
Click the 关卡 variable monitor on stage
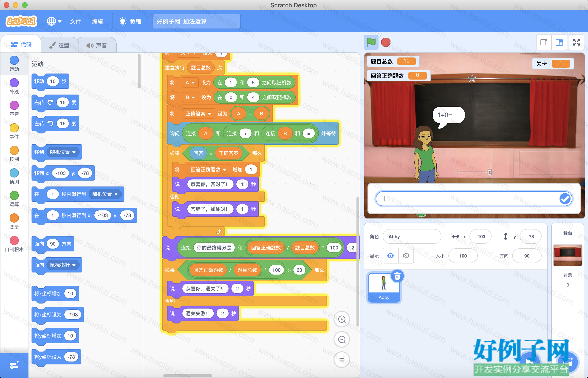(553, 64)
